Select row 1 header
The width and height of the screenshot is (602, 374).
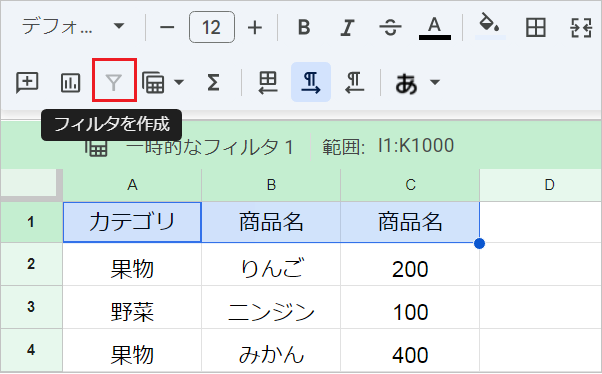tap(31, 222)
